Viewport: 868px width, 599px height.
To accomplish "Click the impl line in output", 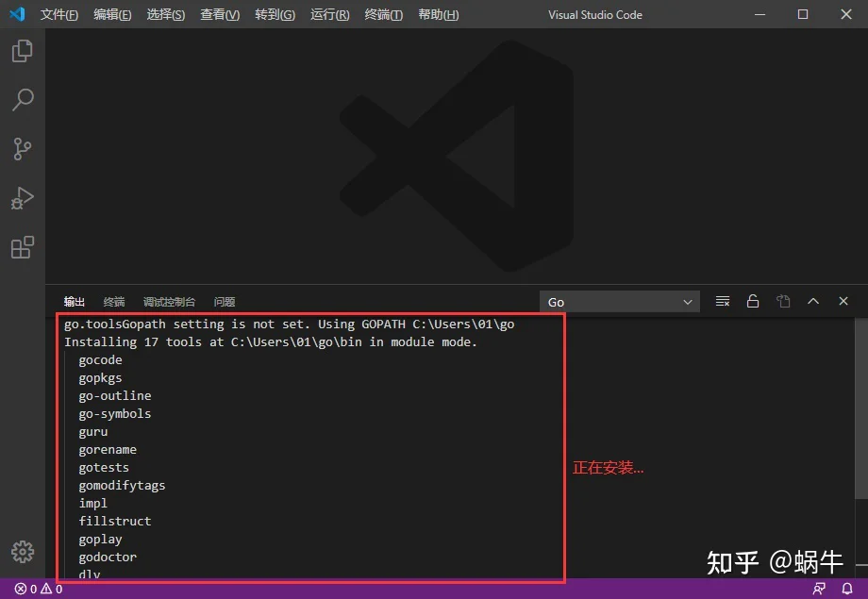I will pos(93,503).
